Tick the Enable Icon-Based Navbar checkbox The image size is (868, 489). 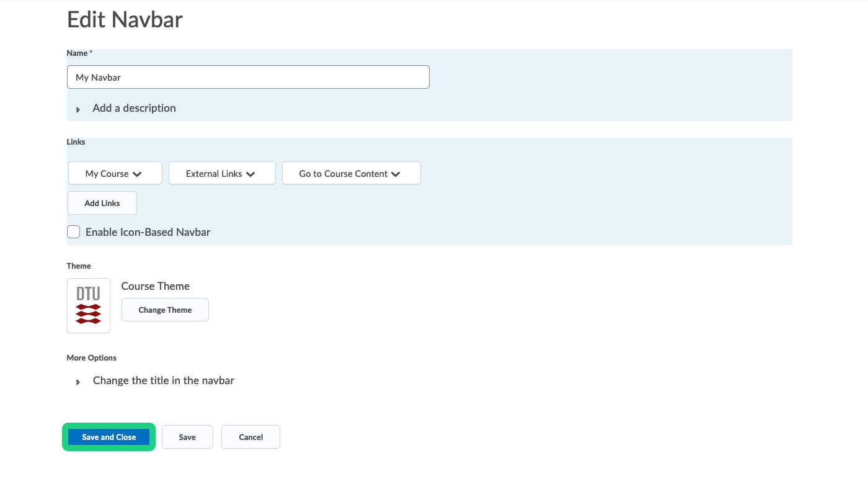pos(74,232)
